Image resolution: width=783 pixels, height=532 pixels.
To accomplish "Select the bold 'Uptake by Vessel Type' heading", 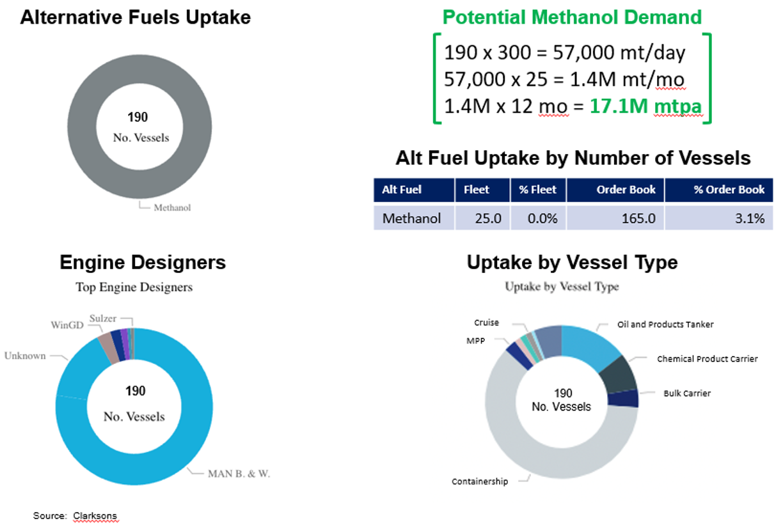I will pyautogui.click(x=573, y=262).
